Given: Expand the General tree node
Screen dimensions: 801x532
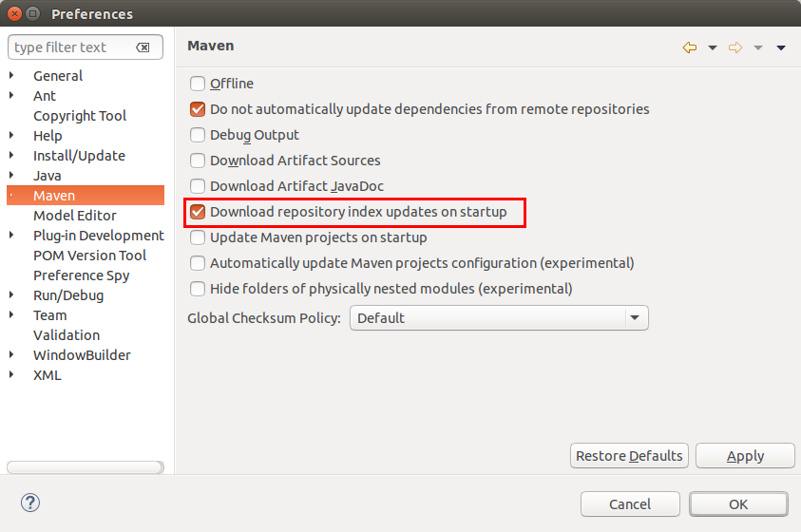Looking at the screenshot, I should point(11,76).
